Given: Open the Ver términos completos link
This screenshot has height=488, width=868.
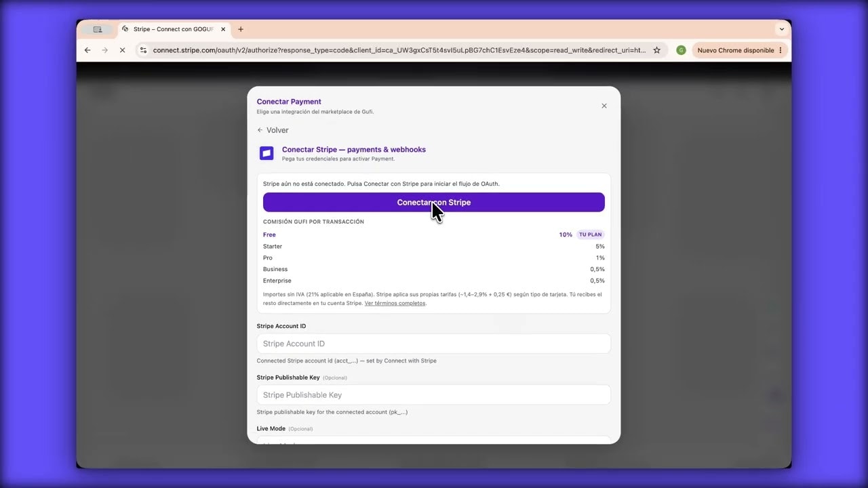Looking at the screenshot, I should tap(395, 303).
